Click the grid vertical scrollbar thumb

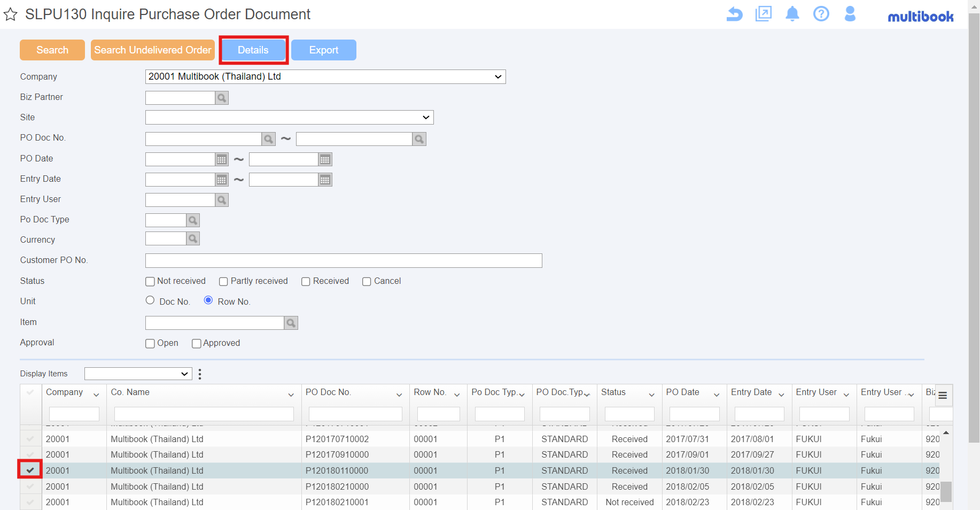coord(946,492)
